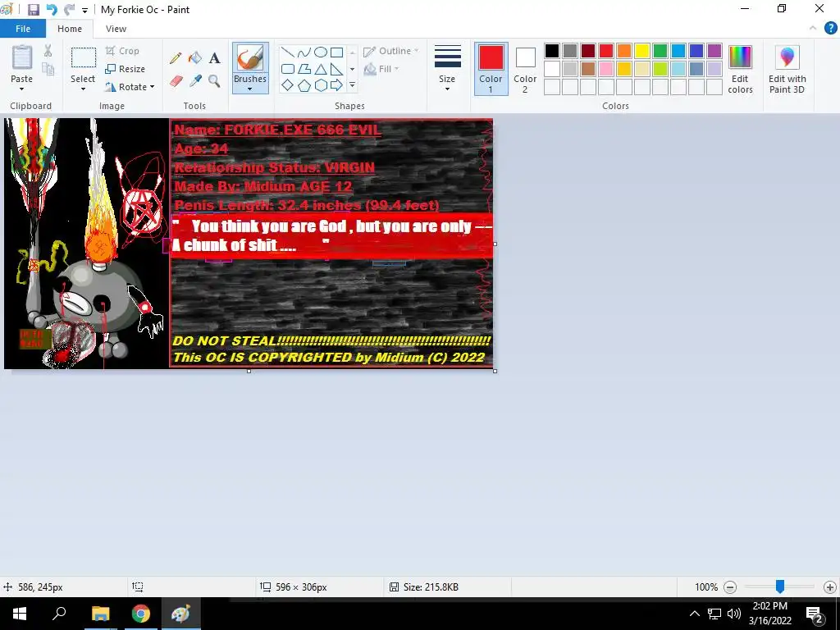
Task: Click the Undo arrow
Action: [x=52, y=10]
